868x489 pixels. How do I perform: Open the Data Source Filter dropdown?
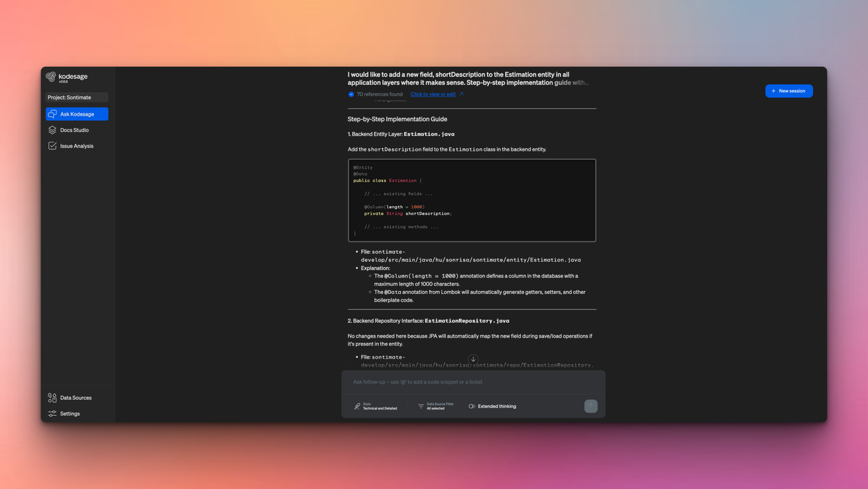point(436,407)
